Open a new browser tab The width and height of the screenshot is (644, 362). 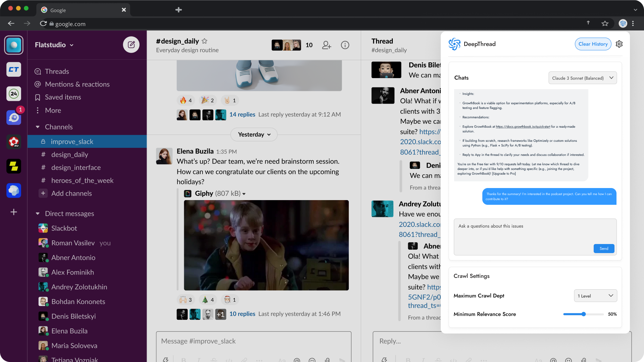click(178, 10)
